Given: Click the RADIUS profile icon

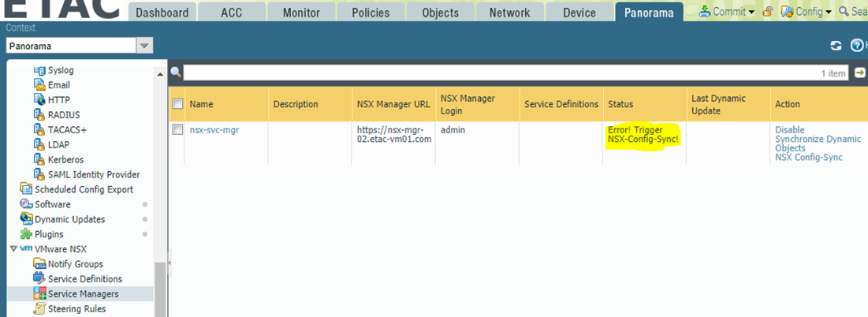Looking at the screenshot, I should click(39, 115).
